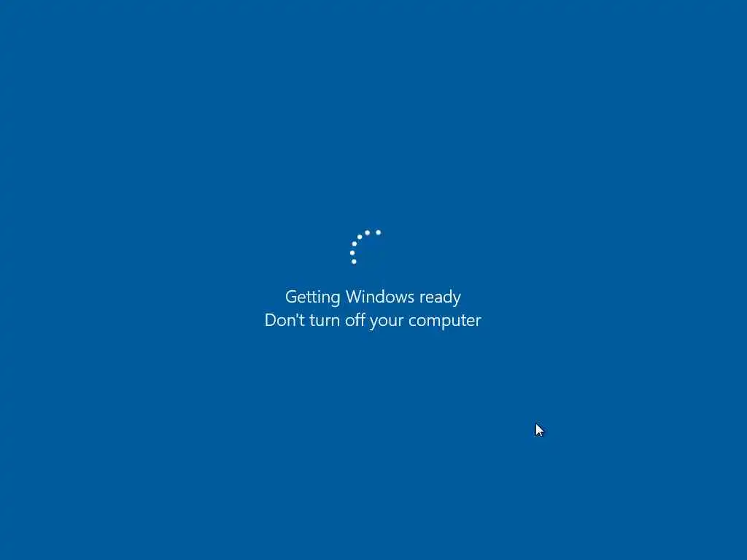The height and width of the screenshot is (560, 747).
Task: Click the word "Don't"
Action: pyautogui.click(x=285, y=320)
